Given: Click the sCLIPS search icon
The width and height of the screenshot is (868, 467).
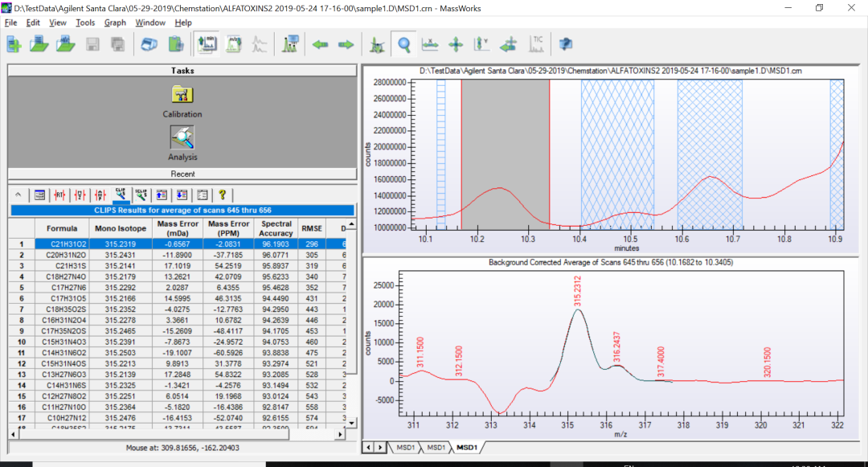Looking at the screenshot, I should point(141,195).
